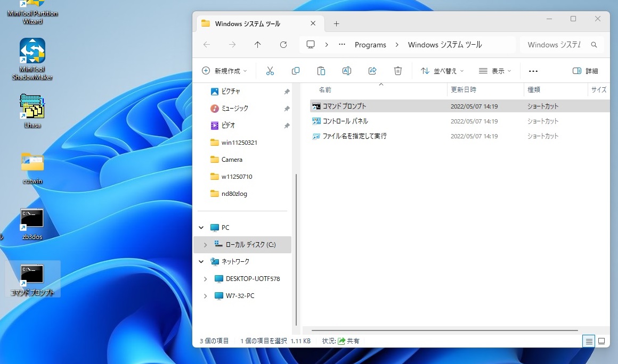This screenshot has height=364, width=618.
Task: Switch to details list view icon in status bar
Action: click(x=589, y=341)
